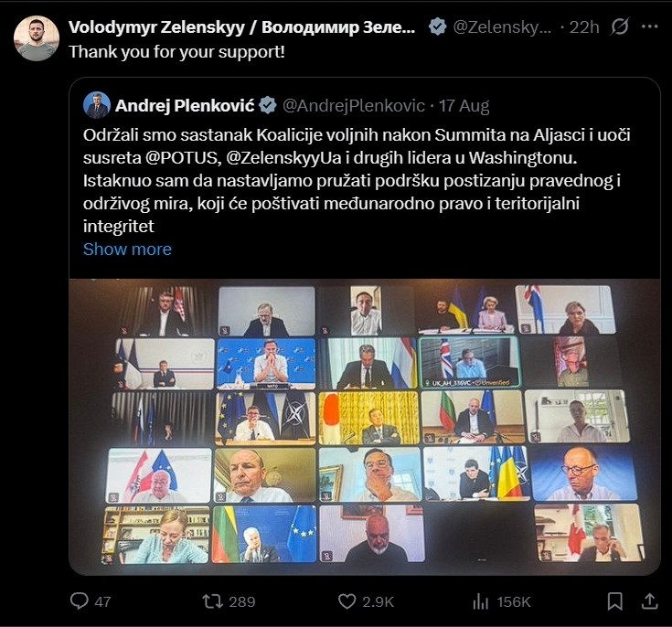Image resolution: width=672 pixels, height=627 pixels.
Task: Open the Andrej Plenković display name link
Action: pos(185,105)
